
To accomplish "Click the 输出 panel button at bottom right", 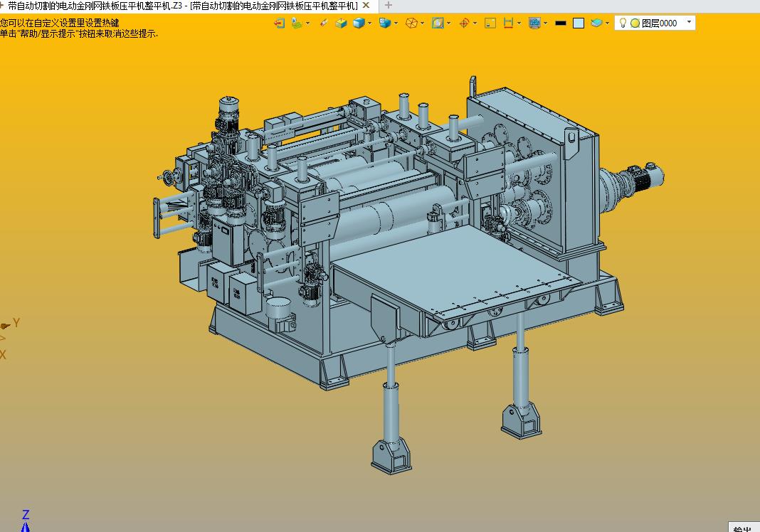I will coord(744,528).
